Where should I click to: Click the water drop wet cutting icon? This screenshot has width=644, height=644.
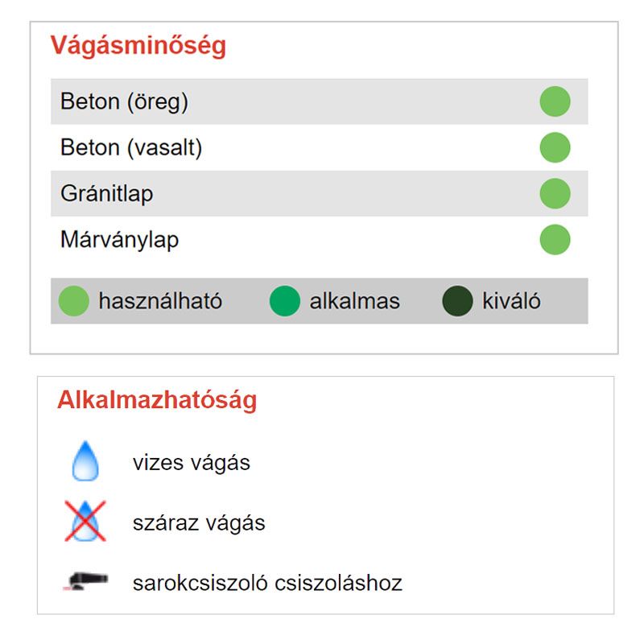85,463
